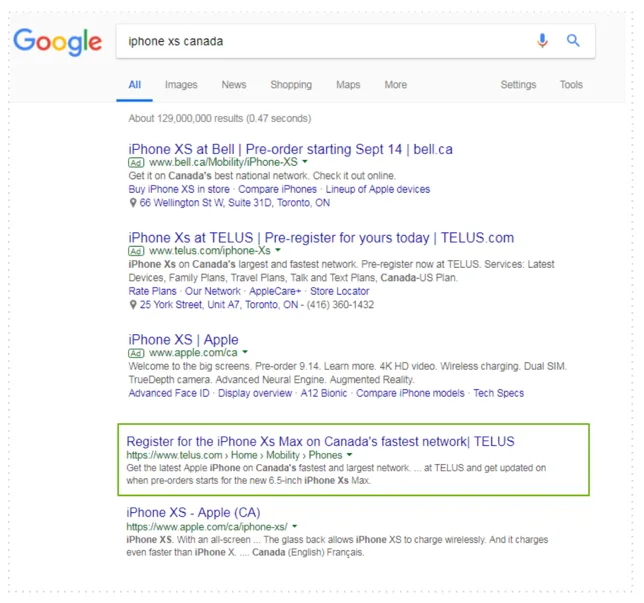Click Ad badge beside www.apple.com/ca URL
The height and width of the screenshot is (603, 644).
click(136, 353)
